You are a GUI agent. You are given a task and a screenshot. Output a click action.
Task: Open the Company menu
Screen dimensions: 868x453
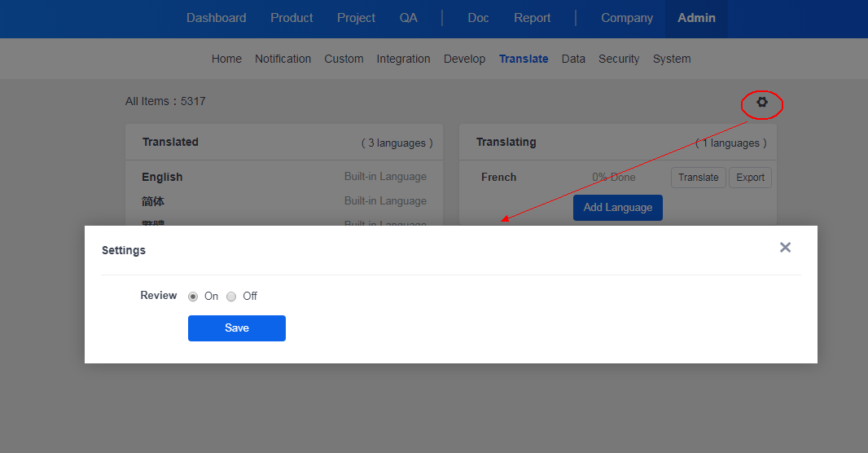tap(627, 18)
